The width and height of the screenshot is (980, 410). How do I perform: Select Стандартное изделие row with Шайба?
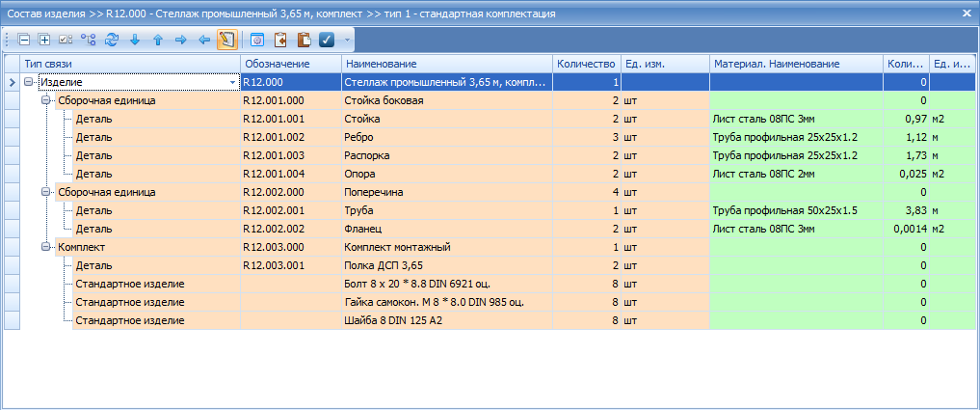(x=156, y=321)
